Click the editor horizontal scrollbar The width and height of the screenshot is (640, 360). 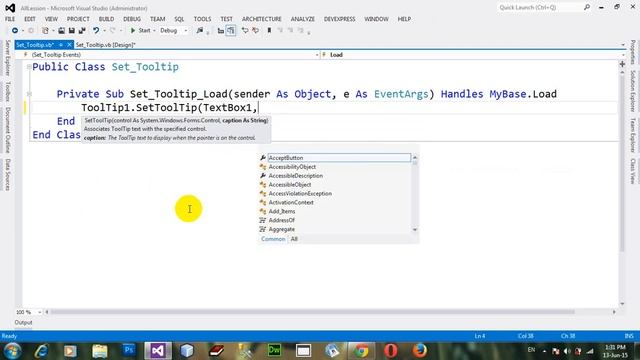point(313,312)
